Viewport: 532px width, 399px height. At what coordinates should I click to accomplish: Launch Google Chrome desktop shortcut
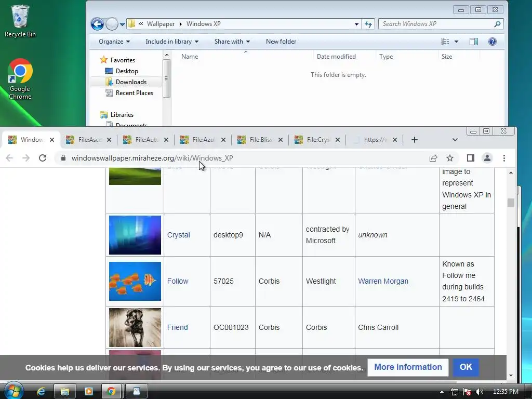(x=20, y=79)
